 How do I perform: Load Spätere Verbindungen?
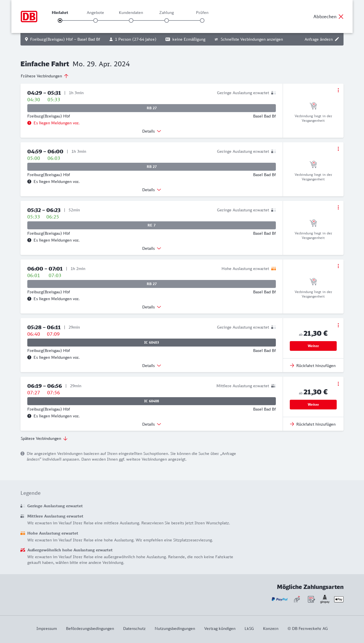click(x=44, y=438)
